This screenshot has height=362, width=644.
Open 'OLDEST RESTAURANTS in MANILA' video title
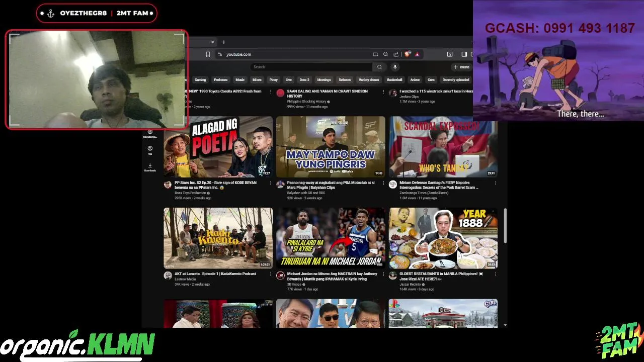441,276
